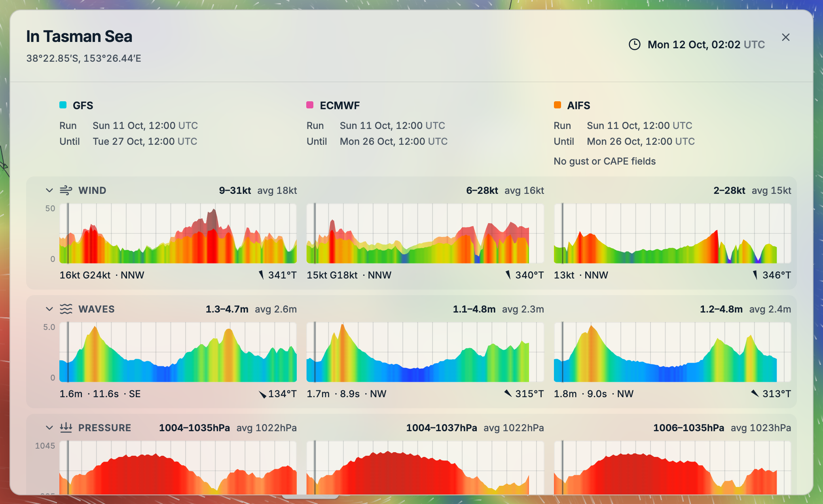Close the Tasman Sea forecast panel
The height and width of the screenshot is (504, 823).
click(x=785, y=37)
